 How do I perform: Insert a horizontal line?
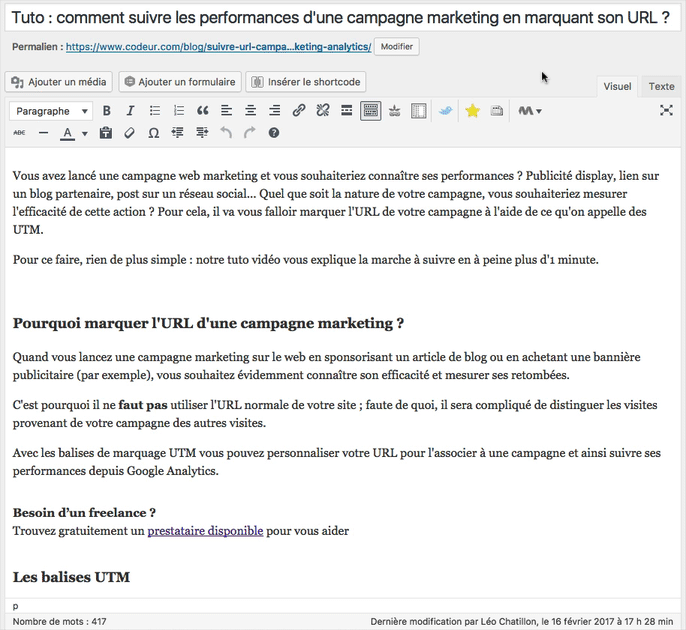(x=43, y=133)
